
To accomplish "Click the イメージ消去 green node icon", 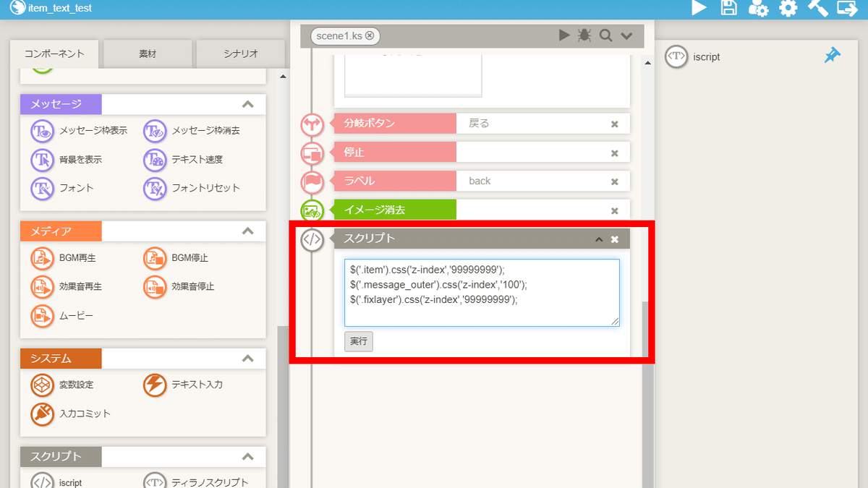I will tap(312, 210).
